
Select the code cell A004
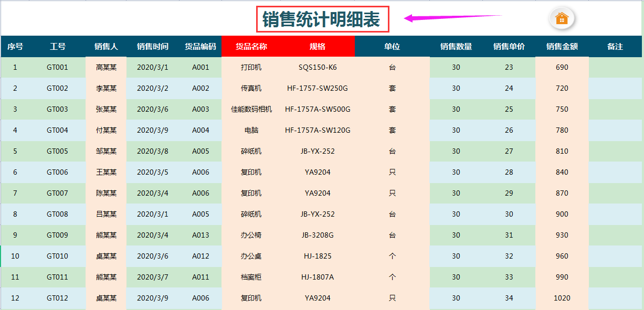[x=200, y=130]
